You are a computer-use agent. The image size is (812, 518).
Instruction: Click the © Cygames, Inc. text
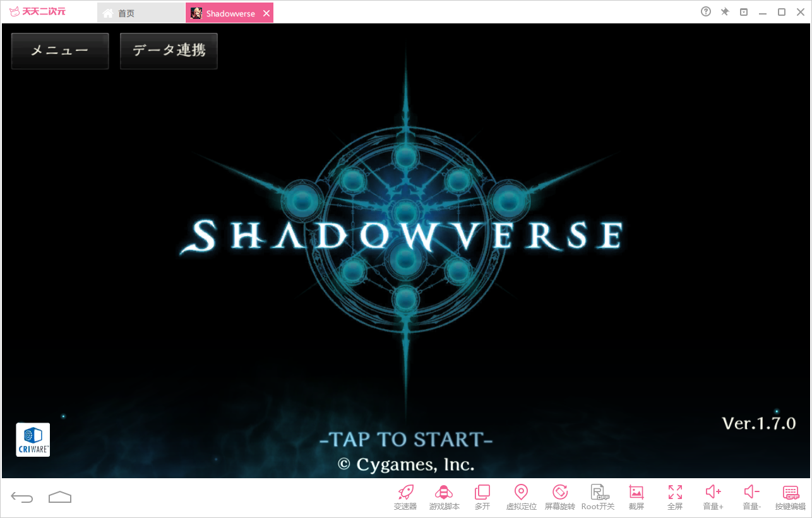[406, 465]
